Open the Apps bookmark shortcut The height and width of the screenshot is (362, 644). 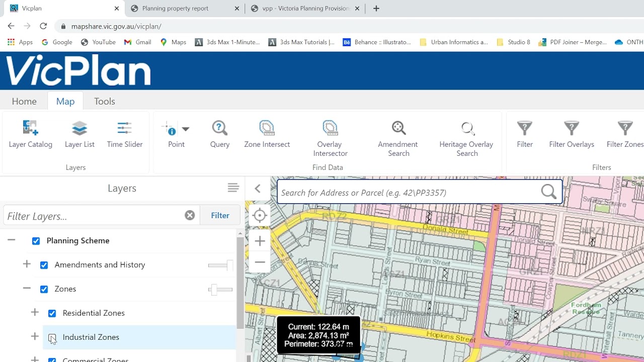[x=20, y=42]
